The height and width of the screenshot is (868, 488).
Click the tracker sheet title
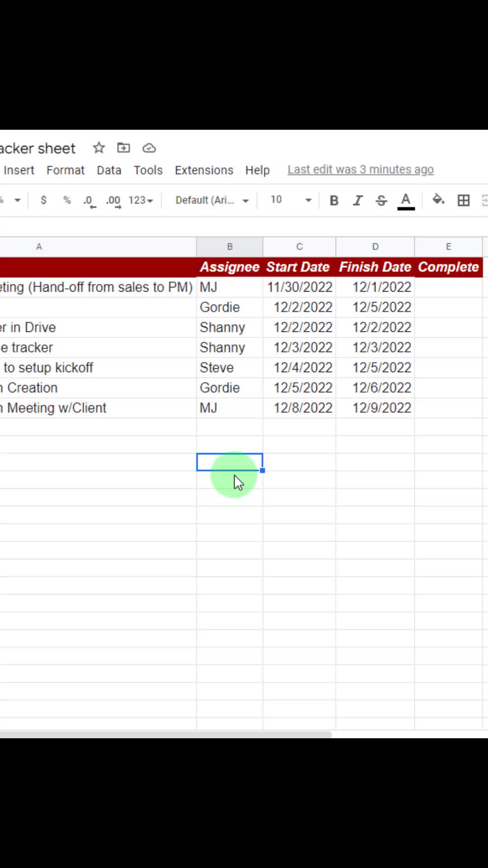[x=38, y=148]
